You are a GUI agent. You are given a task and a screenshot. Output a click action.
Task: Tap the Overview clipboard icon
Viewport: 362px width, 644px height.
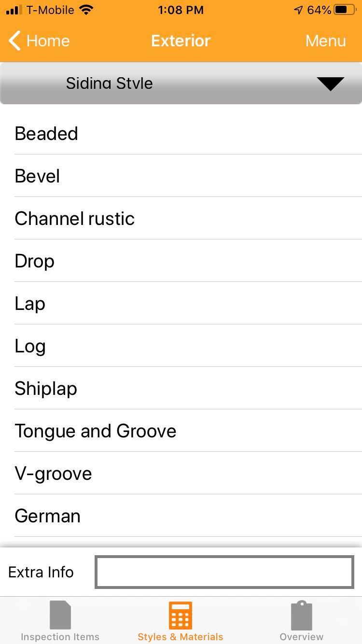coord(301,615)
